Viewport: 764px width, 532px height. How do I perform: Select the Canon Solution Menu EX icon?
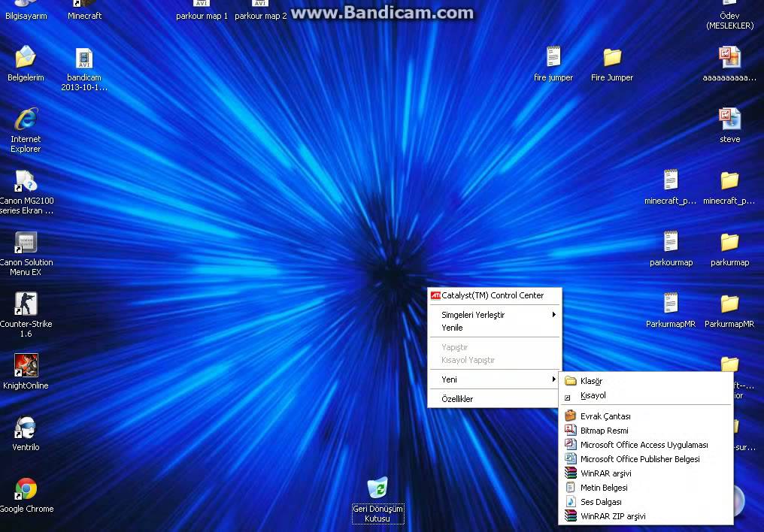pyautogui.click(x=26, y=243)
